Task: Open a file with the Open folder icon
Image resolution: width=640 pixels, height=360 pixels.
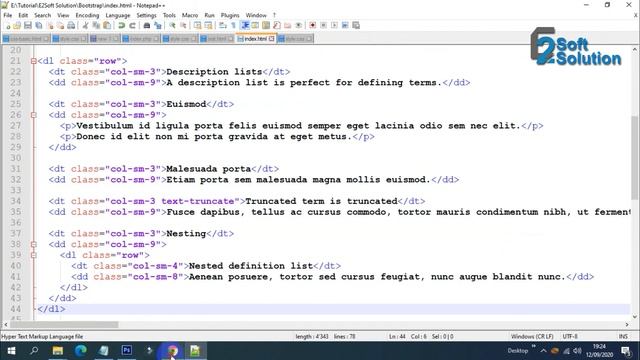Action: coord(17,25)
